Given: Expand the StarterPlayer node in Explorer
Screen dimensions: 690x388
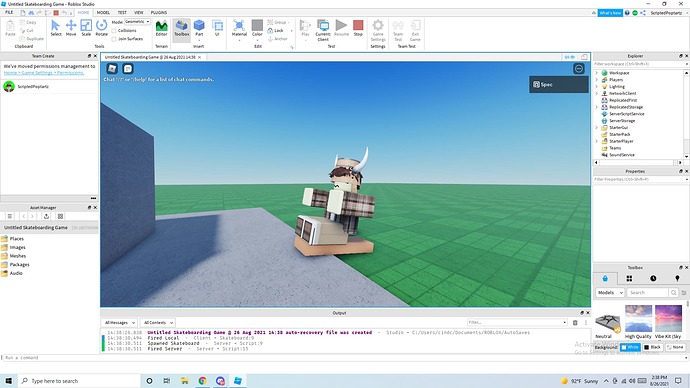Looking at the screenshot, I should pyautogui.click(x=597, y=141).
